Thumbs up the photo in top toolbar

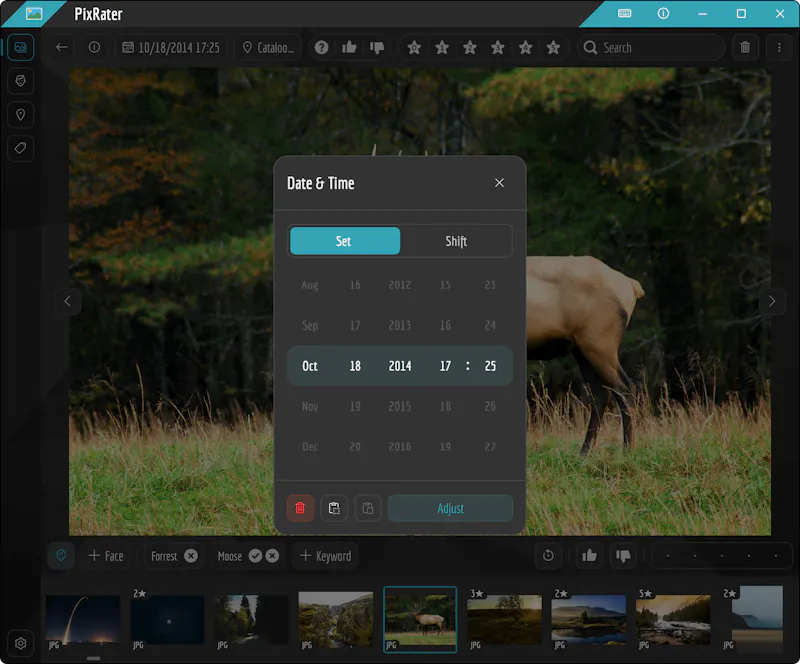(349, 47)
